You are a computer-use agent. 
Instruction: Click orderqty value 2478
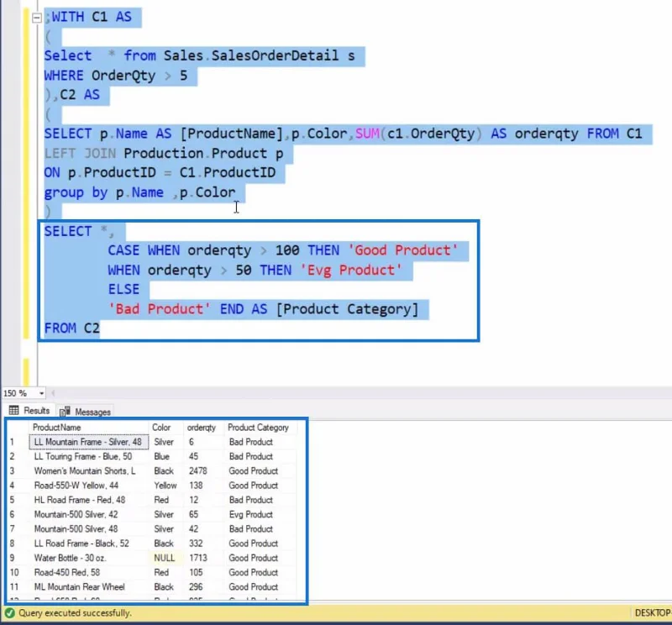point(204,471)
